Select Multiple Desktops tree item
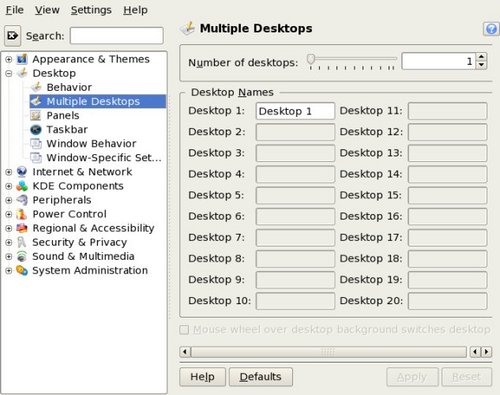Image resolution: width=500 pixels, height=395 pixels. pyautogui.click(x=93, y=101)
